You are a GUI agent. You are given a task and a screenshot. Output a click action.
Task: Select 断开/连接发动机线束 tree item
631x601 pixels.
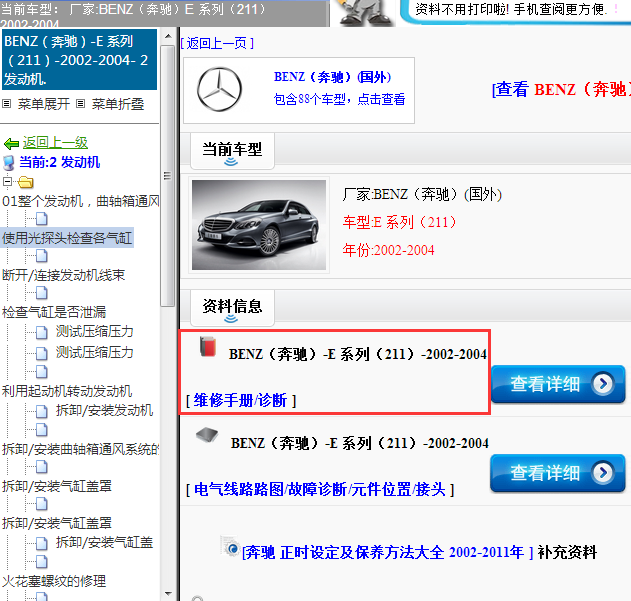pos(63,275)
